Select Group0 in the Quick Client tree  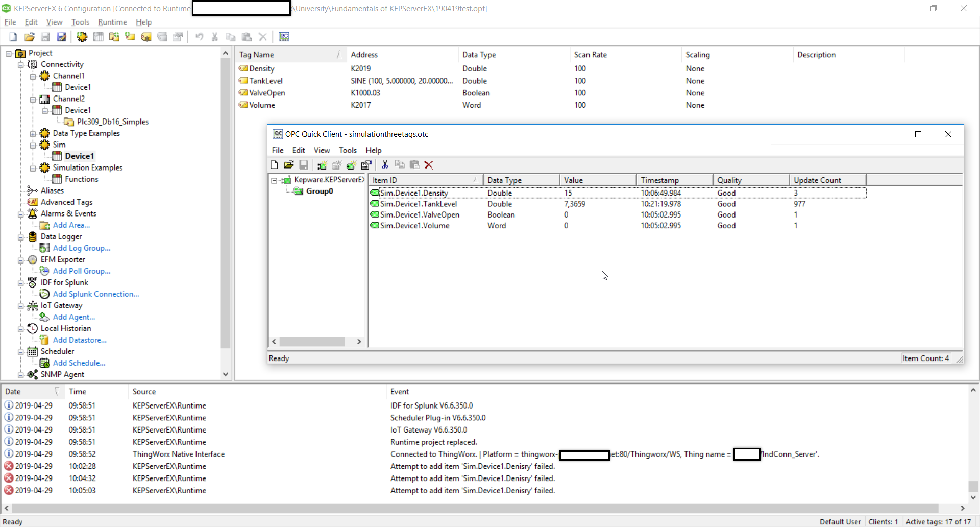click(x=320, y=191)
